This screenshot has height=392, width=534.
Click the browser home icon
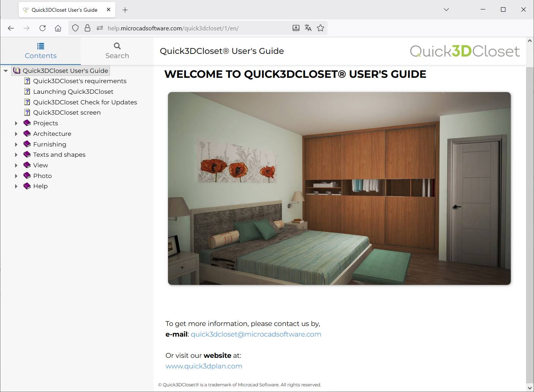point(58,28)
